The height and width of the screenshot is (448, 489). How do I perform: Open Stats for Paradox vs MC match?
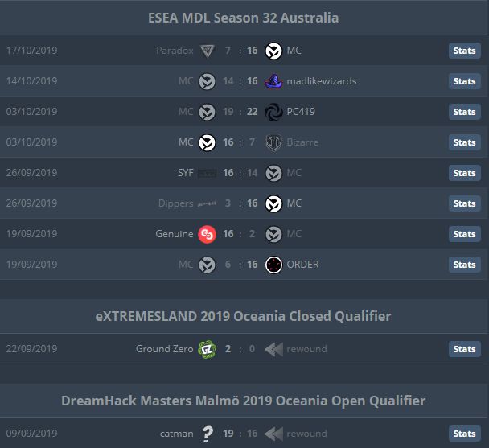pos(464,51)
